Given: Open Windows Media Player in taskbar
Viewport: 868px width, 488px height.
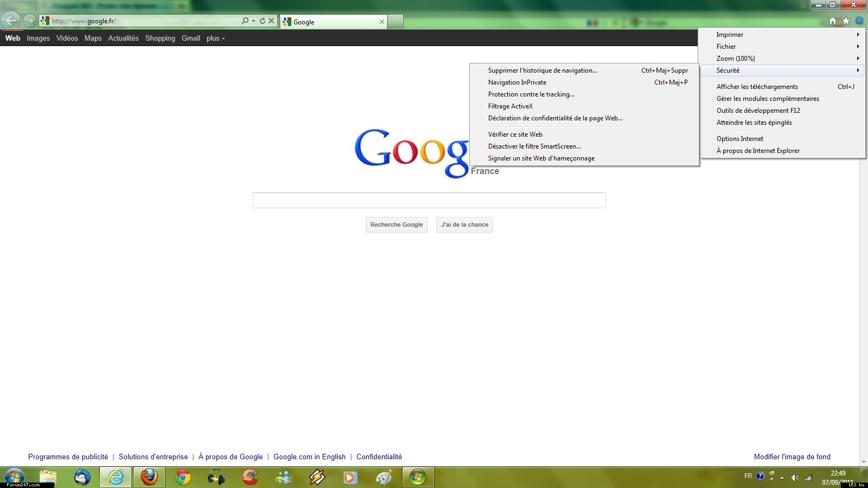Looking at the screenshot, I should pyautogui.click(x=350, y=477).
